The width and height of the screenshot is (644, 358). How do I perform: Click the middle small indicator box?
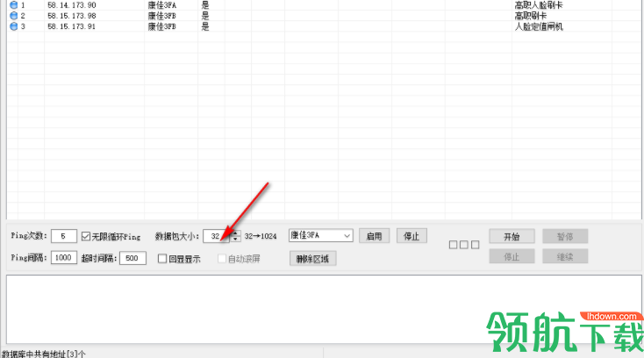point(464,245)
